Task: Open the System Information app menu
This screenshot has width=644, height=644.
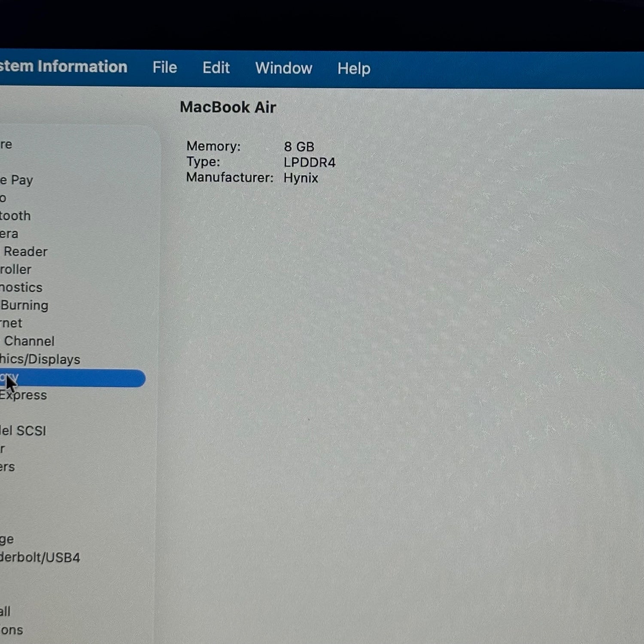Action: coord(64,67)
